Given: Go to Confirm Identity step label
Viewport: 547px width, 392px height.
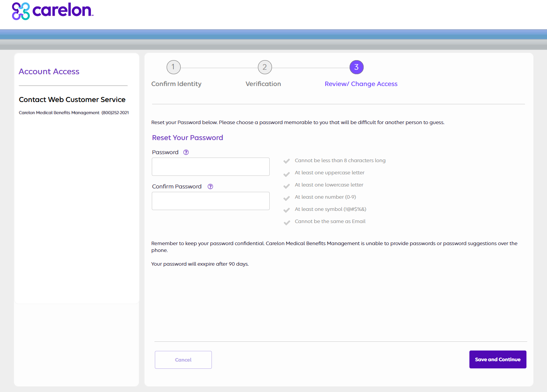Looking at the screenshot, I should 176,84.
